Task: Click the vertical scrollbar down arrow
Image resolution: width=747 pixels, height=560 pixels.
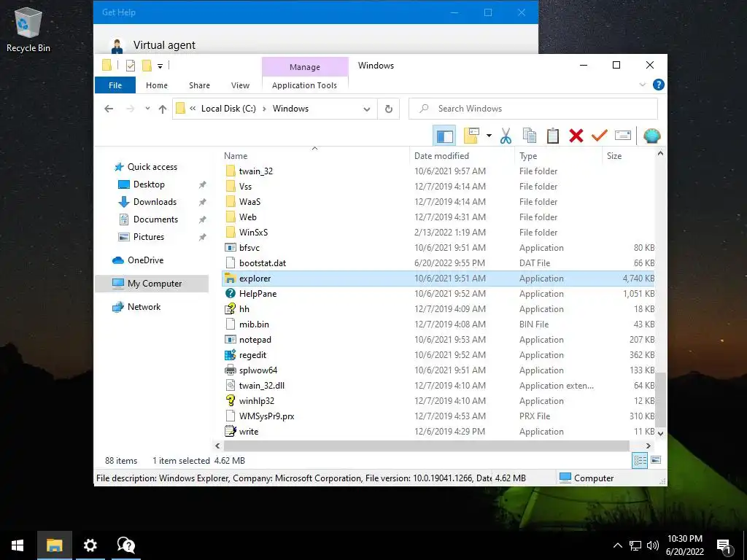Action: [660, 433]
